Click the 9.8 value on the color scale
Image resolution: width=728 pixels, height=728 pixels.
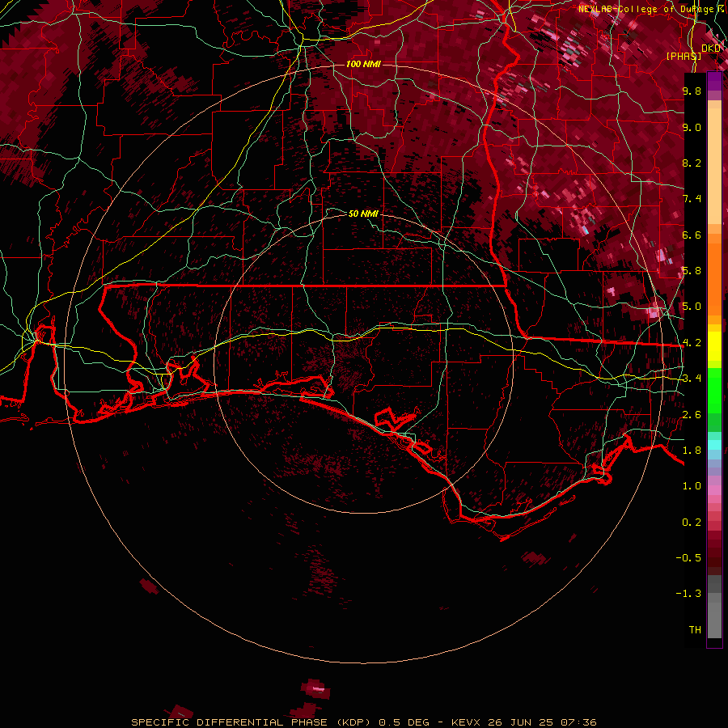point(692,91)
